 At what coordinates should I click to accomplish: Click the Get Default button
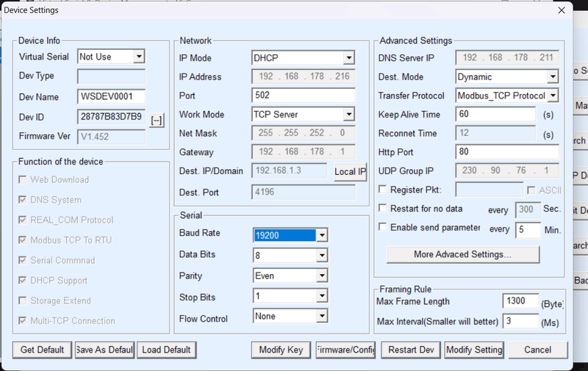tap(42, 350)
